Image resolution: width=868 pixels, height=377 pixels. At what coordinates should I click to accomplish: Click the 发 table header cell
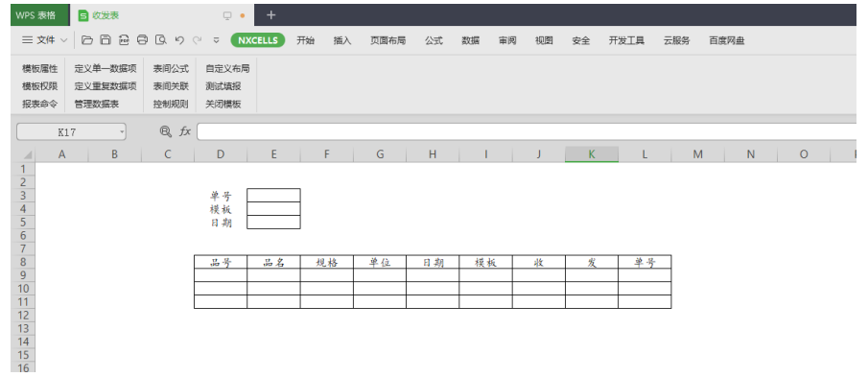pos(592,262)
